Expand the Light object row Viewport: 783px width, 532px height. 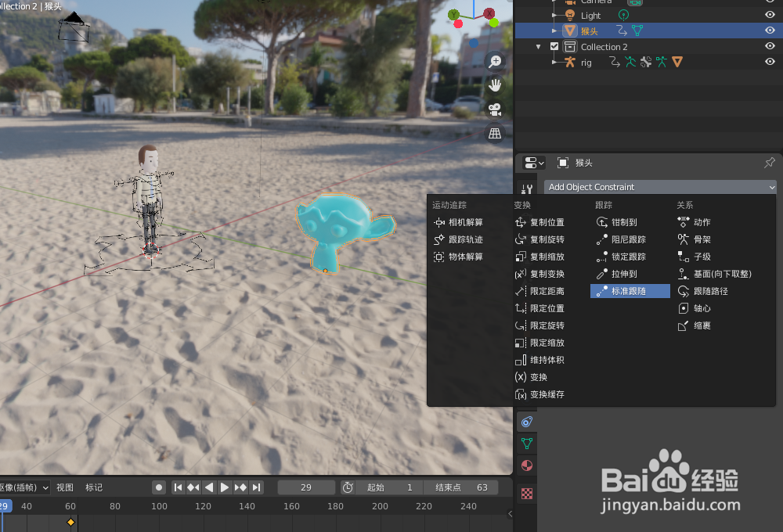tap(554, 16)
